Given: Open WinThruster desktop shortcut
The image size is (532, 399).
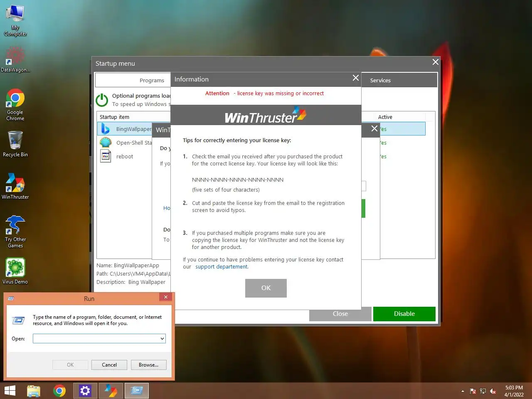Looking at the screenshot, I should tap(15, 186).
